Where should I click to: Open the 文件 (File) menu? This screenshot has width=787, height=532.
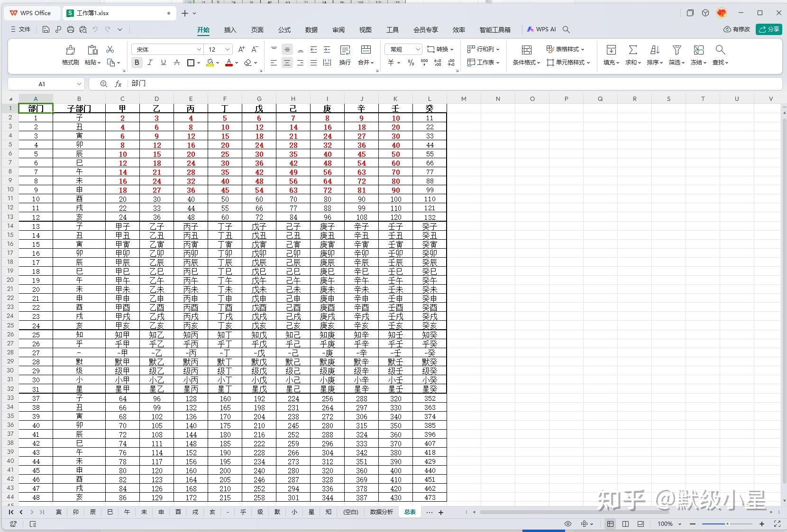tap(20, 29)
